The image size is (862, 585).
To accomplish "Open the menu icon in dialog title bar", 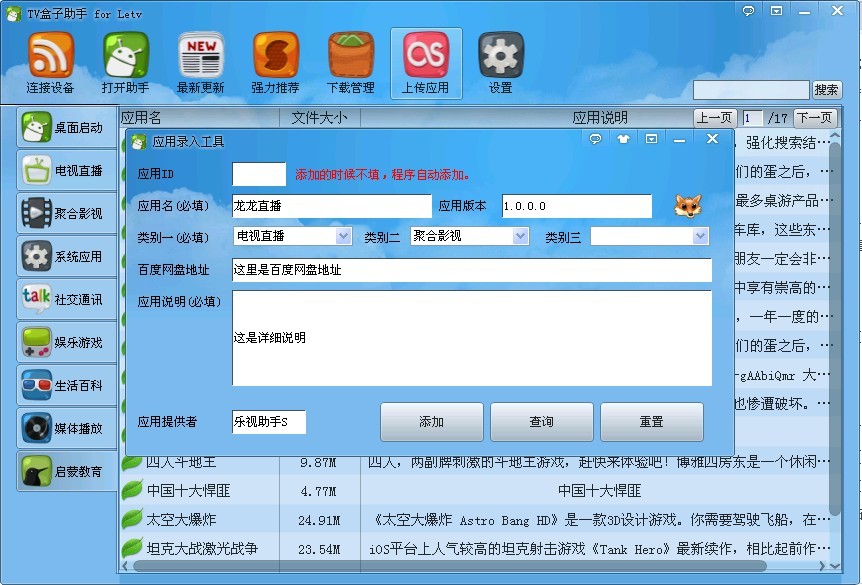I will (651, 139).
